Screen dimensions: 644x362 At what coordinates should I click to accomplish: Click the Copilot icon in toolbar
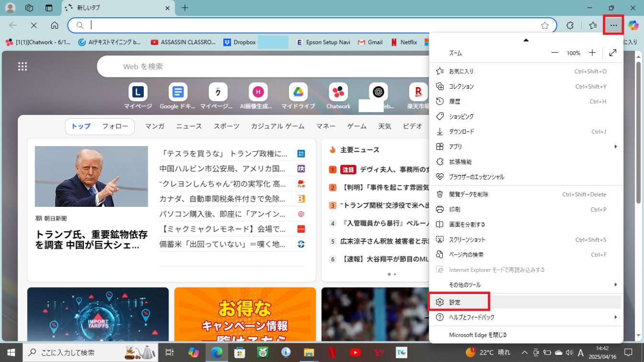point(633,25)
